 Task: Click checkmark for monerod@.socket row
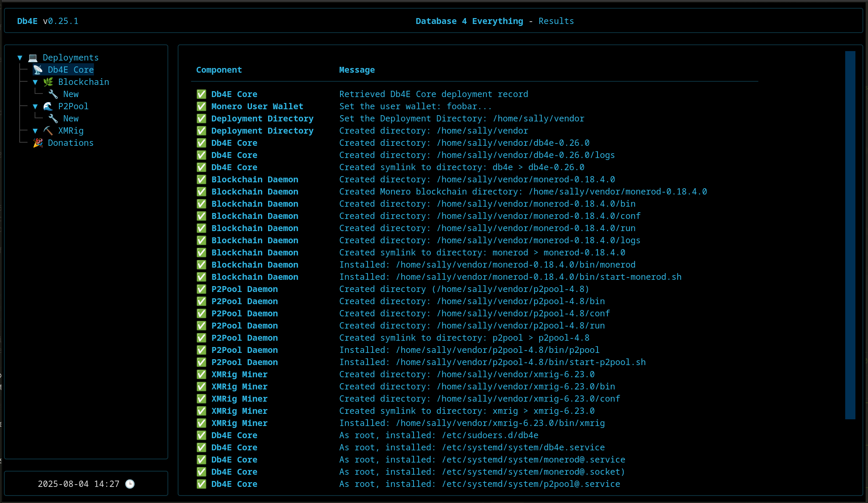201,472
